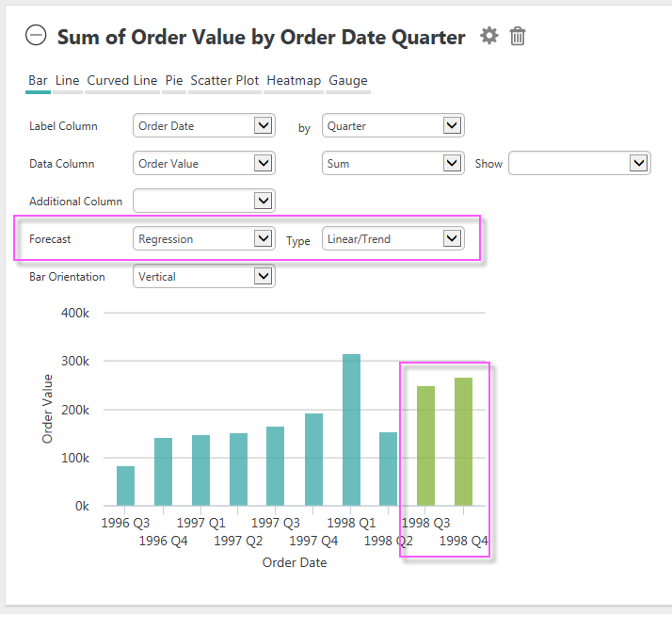This screenshot has width=672, height=631.
Task: Open the Bar Orientation Vertical dropdown
Action: click(204, 277)
